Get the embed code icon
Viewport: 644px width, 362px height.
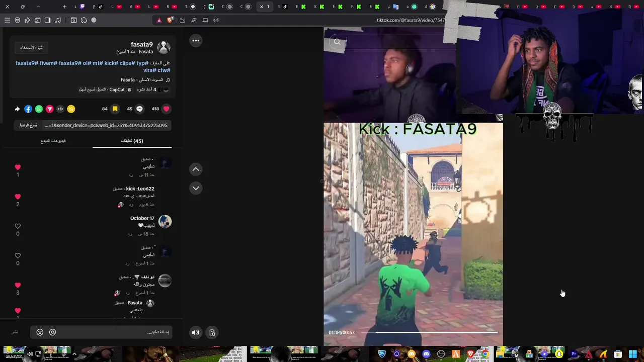coord(60,109)
